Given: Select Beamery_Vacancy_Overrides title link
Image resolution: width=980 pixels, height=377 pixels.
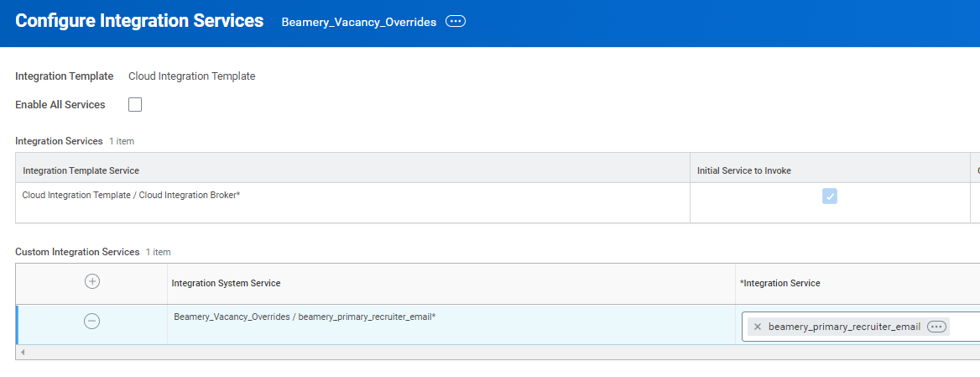Looking at the screenshot, I should tap(359, 22).
